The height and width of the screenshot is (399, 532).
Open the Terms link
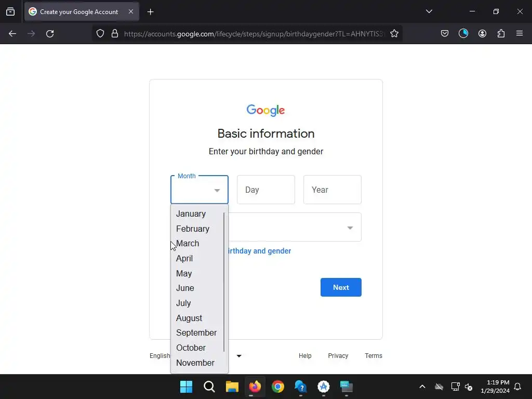pos(374,355)
